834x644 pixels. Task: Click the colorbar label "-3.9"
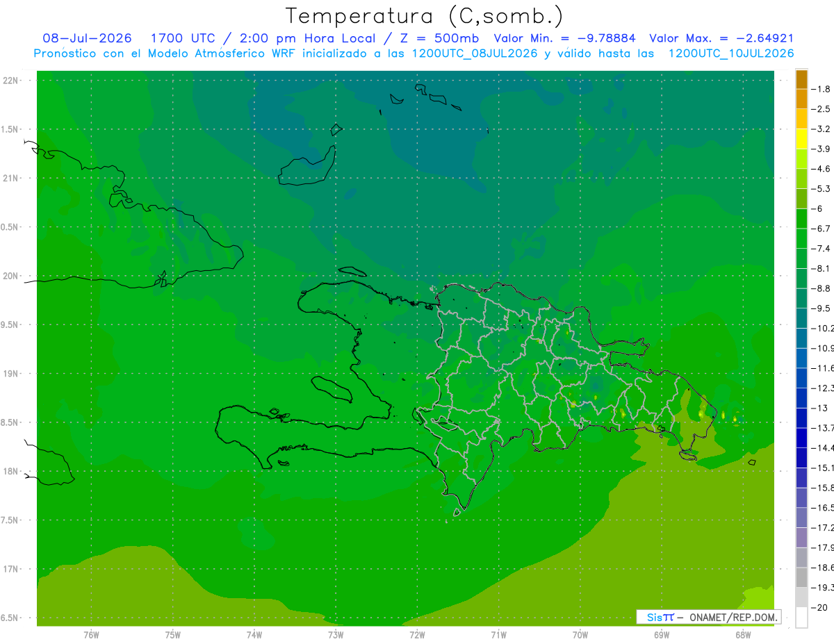pos(822,149)
